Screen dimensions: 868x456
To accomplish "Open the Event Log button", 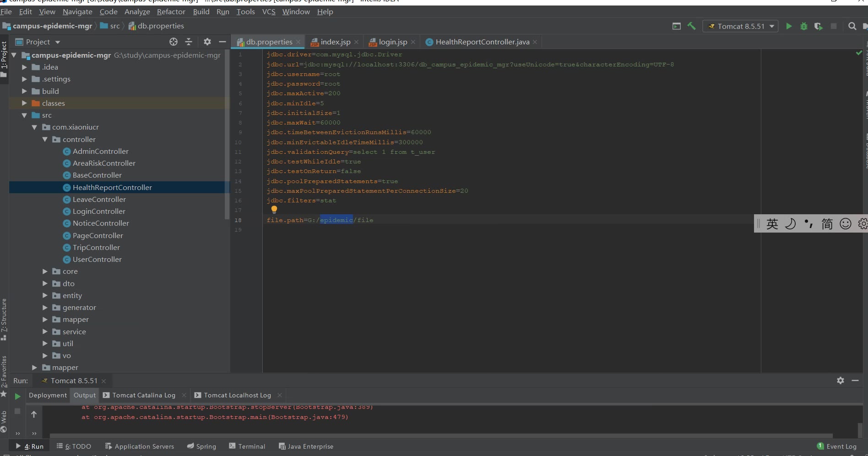I will point(836,446).
